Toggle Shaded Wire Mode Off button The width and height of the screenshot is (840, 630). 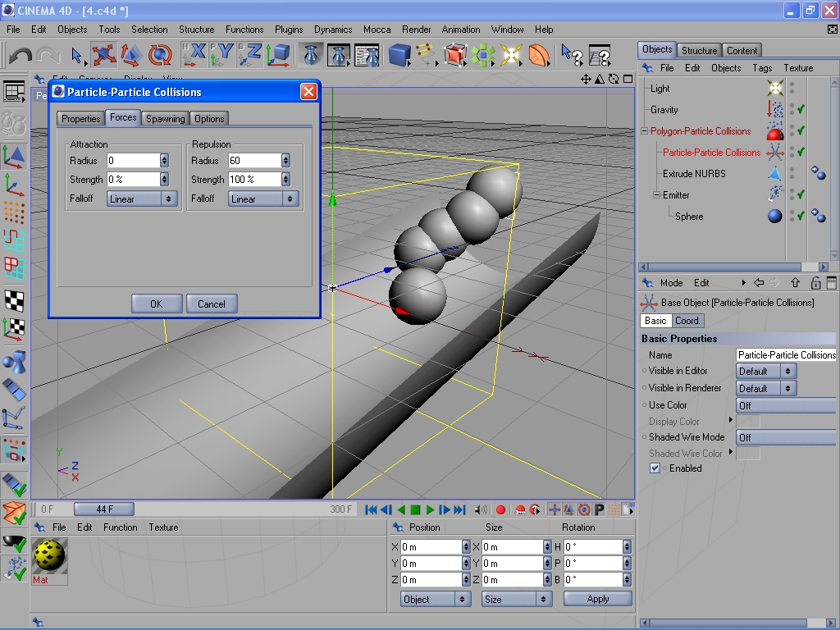[x=786, y=438]
